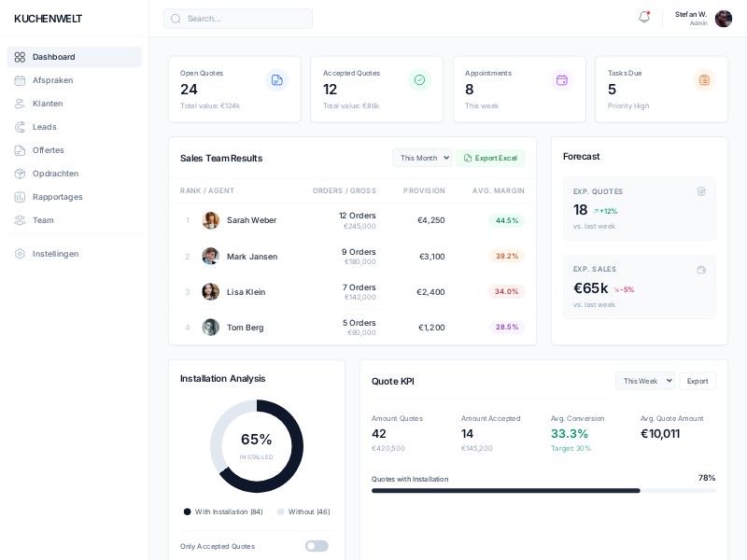The image size is (747, 560).
Task: Click the Quotes with Installation progress bar
Action: (543, 491)
